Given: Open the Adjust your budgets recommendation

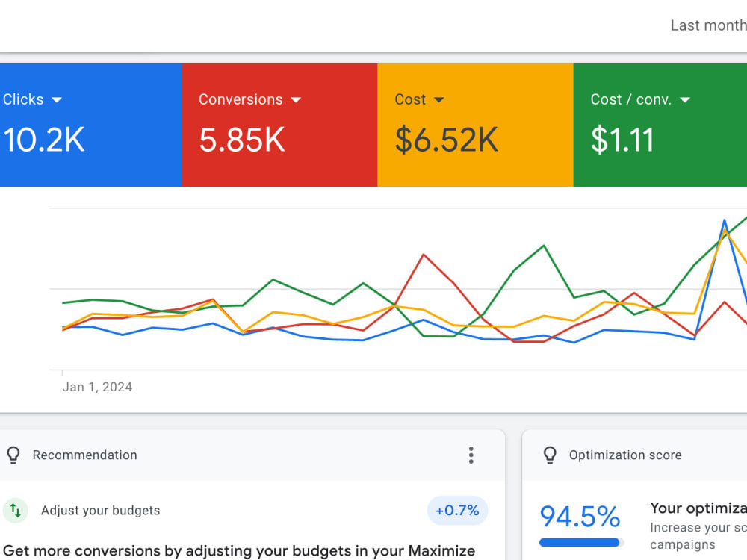Looking at the screenshot, I should click(101, 511).
